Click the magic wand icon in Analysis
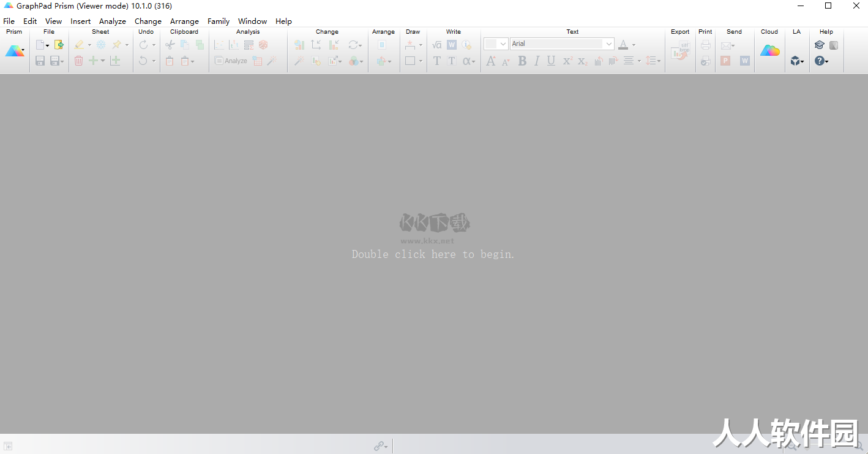 click(272, 61)
